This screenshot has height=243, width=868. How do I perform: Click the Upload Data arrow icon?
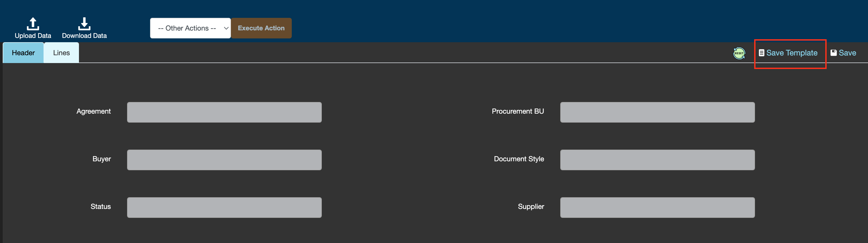pyautogui.click(x=33, y=24)
